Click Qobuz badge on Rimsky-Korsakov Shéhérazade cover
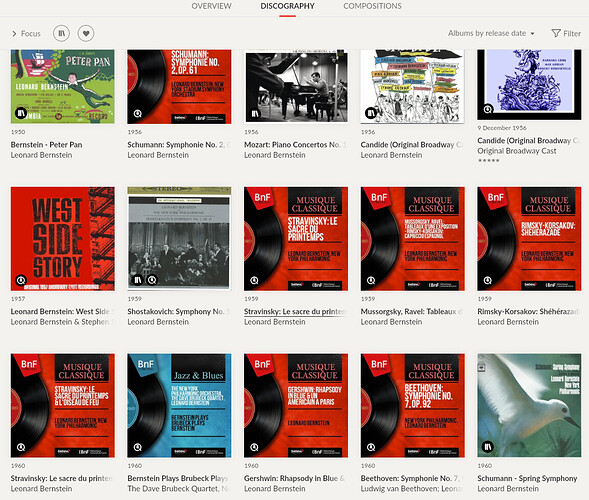This screenshot has height=500, width=589. [x=488, y=280]
